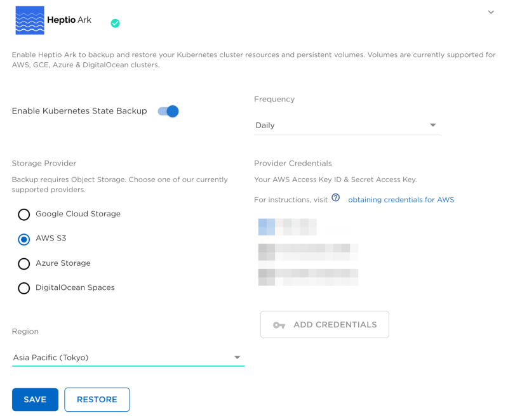The width and height of the screenshot is (508, 420).
Task: Click the Enable Kubernetes State Backup label
Action: pos(79,111)
